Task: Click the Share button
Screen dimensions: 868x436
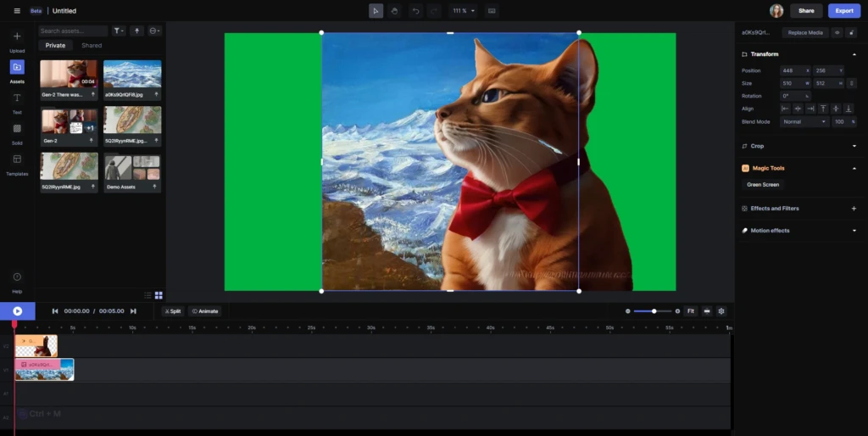Action: (806, 10)
